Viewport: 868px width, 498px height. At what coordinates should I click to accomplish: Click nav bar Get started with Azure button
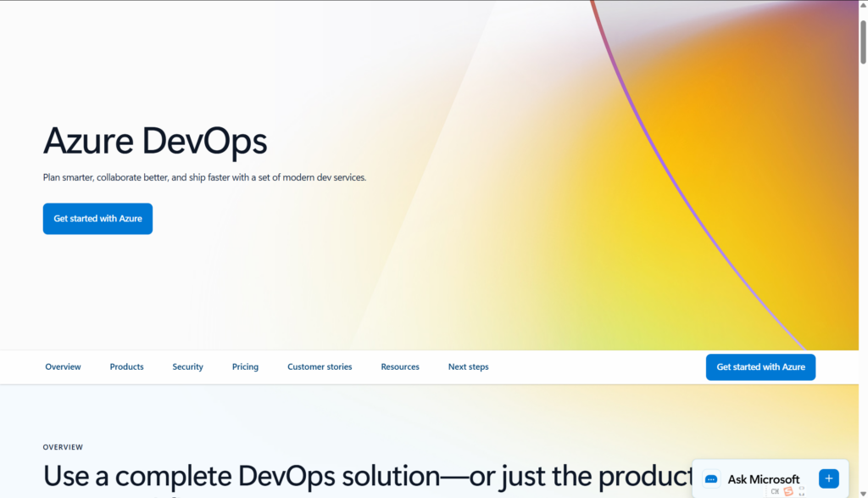(x=760, y=367)
